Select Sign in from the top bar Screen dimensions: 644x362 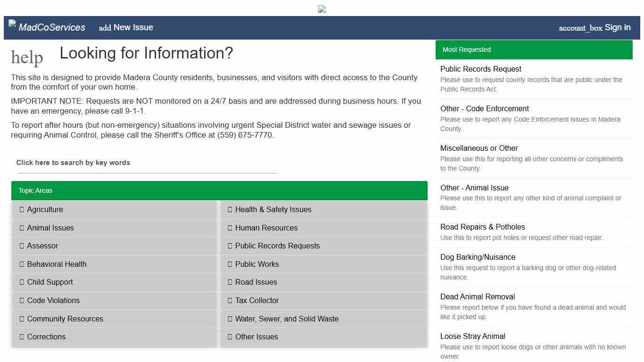[617, 27]
